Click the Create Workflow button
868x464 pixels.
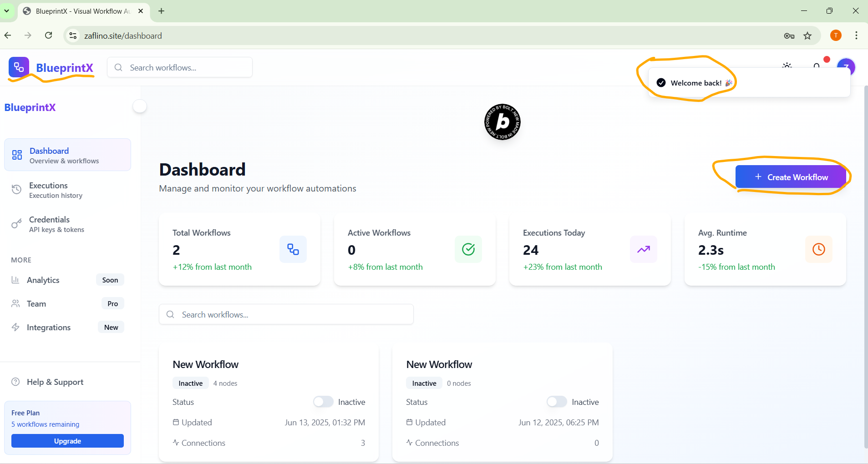click(791, 177)
